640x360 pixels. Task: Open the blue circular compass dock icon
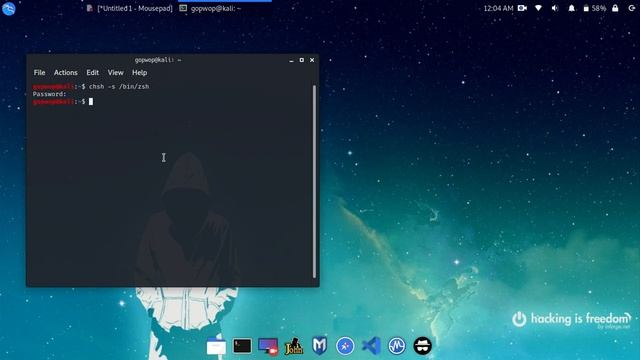click(345, 346)
